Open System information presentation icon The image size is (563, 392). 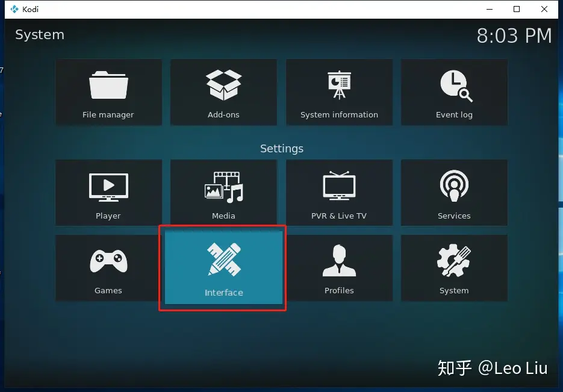(x=340, y=85)
